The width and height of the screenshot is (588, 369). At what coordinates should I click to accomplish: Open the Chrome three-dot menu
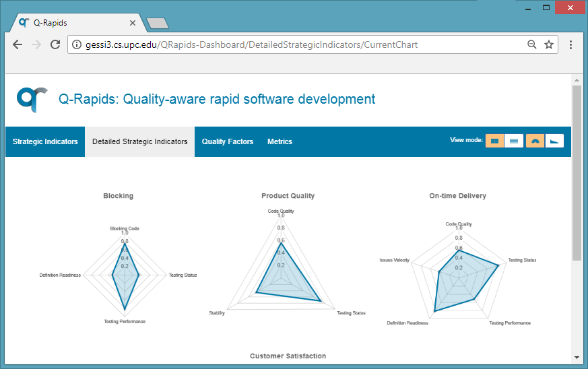(571, 44)
